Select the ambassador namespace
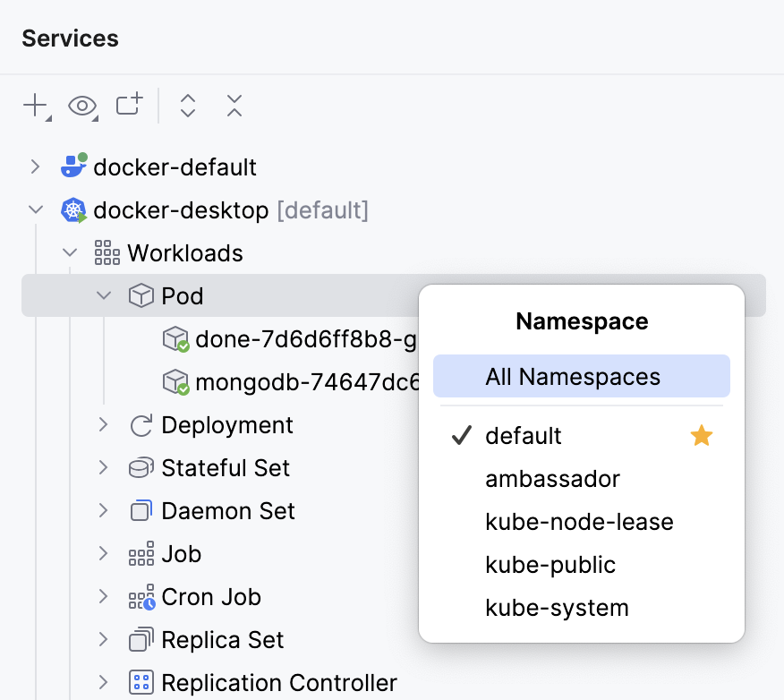 tap(552, 479)
